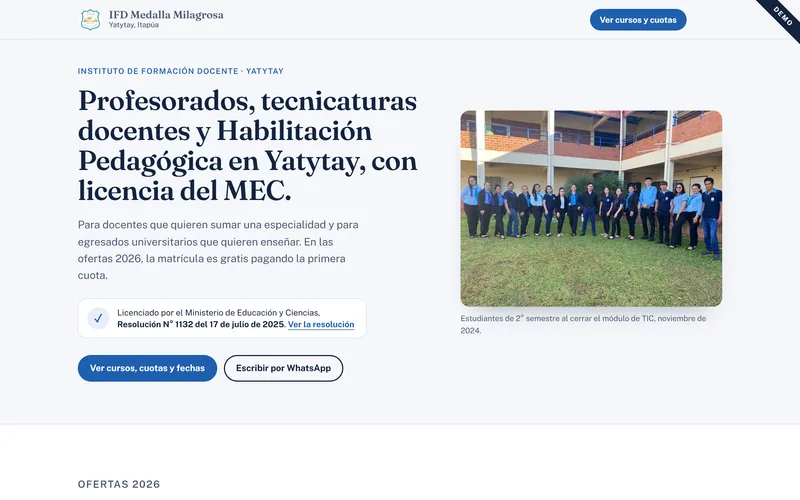Click the "Licenciado por el Ministerio" text line

tap(218, 313)
